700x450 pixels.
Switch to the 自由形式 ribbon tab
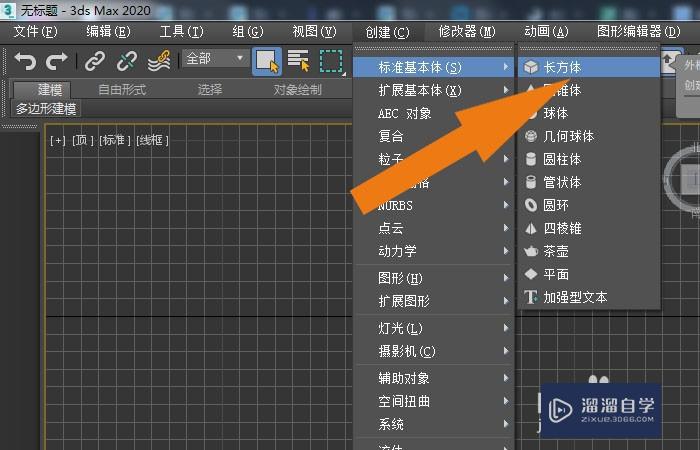(122, 90)
